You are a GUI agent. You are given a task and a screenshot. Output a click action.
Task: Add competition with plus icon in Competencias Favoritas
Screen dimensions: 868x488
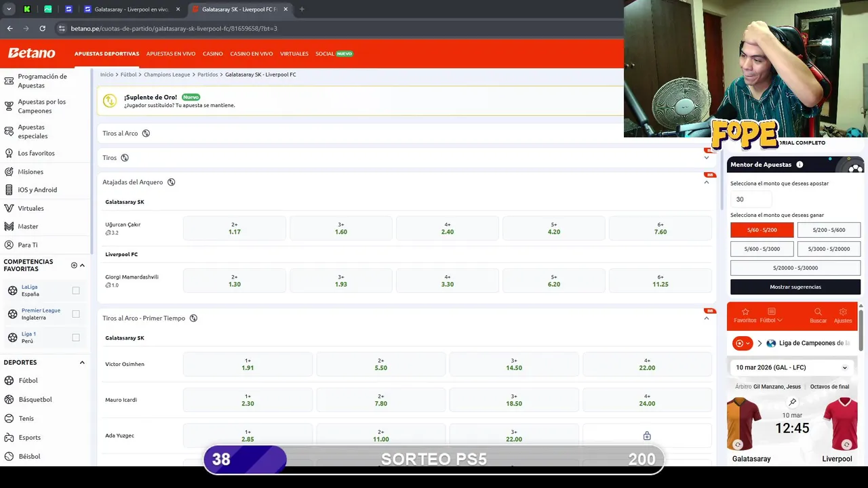pos(74,265)
